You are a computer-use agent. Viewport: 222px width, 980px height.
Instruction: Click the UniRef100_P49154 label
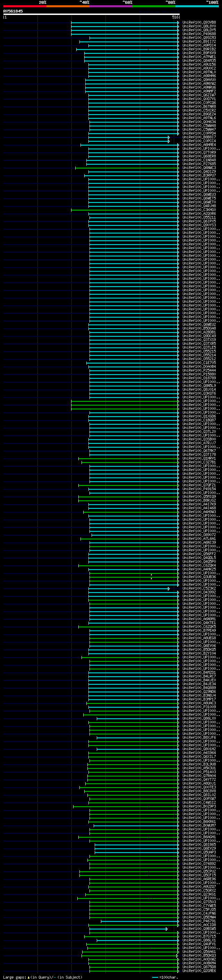tap(199, 489)
